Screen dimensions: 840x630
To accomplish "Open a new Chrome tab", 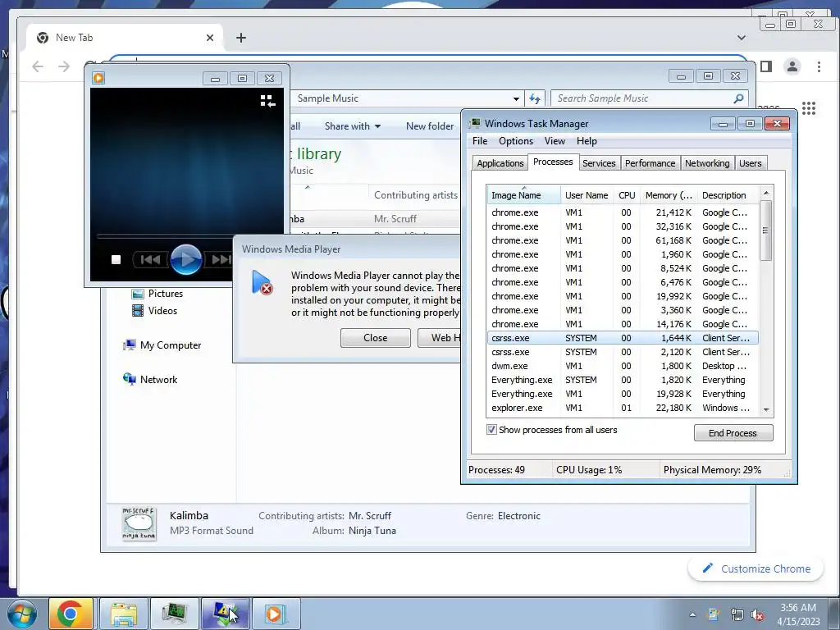I will 241,38.
